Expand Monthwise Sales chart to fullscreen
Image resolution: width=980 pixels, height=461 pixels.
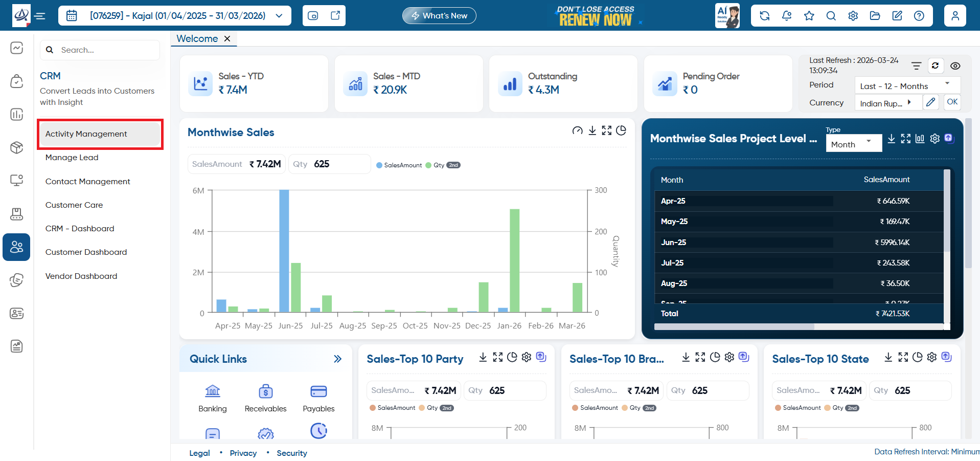click(x=606, y=130)
